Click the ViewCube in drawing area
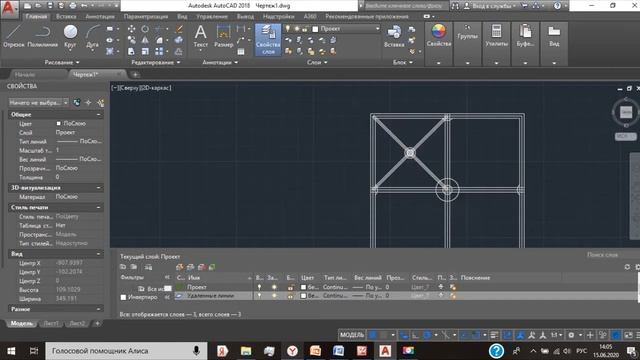Viewport: 640px width, 360px height. pyautogui.click(x=626, y=112)
